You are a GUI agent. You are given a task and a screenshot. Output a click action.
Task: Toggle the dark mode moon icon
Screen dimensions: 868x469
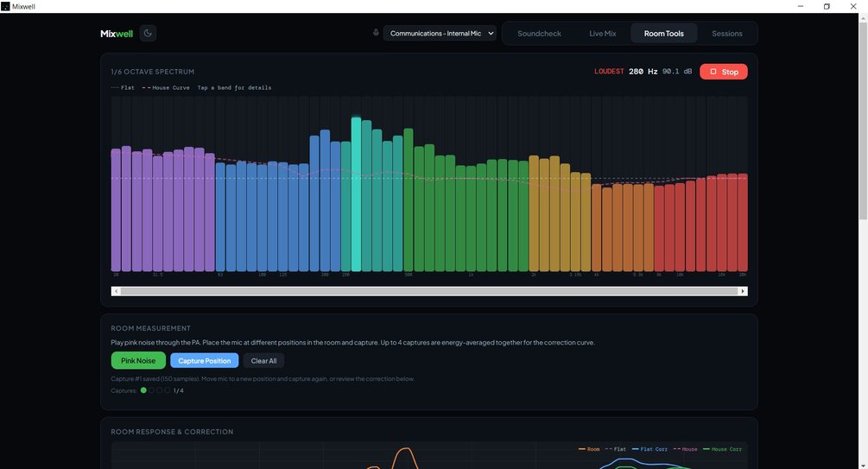point(148,33)
